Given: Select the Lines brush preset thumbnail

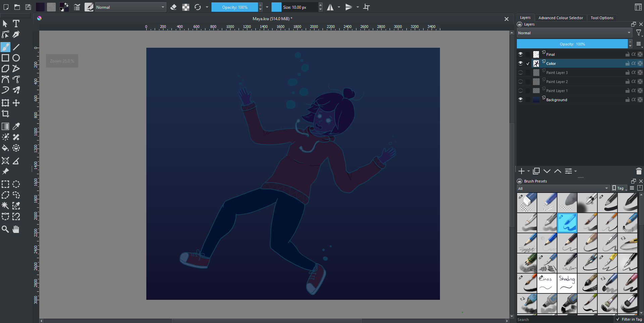Looking at the screenshot, I should (x=547, y=283).
